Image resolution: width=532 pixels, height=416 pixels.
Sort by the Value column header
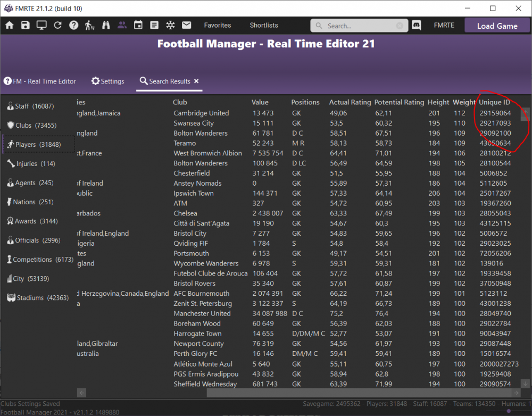pos(260,102)
